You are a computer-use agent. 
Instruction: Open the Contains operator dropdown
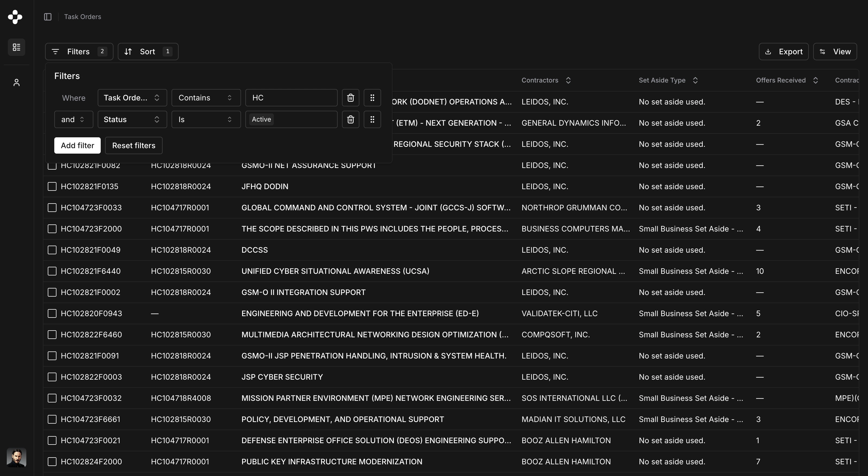(206, 98)
